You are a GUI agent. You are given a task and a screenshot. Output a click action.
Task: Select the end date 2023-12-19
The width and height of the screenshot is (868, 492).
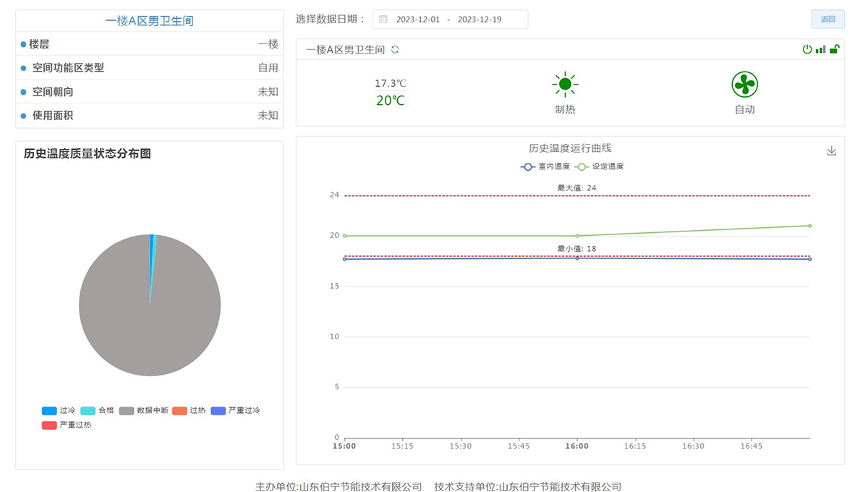[x=480, y=20]
